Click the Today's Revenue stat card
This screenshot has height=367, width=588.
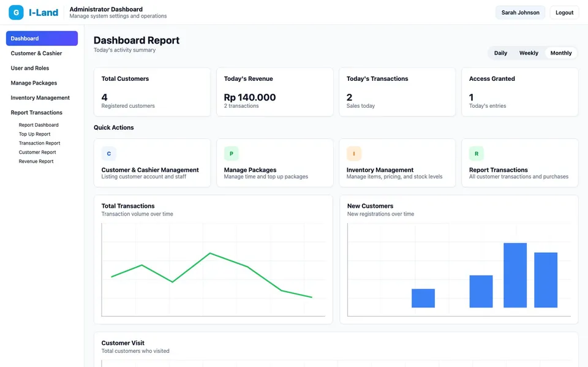[275, 92]
